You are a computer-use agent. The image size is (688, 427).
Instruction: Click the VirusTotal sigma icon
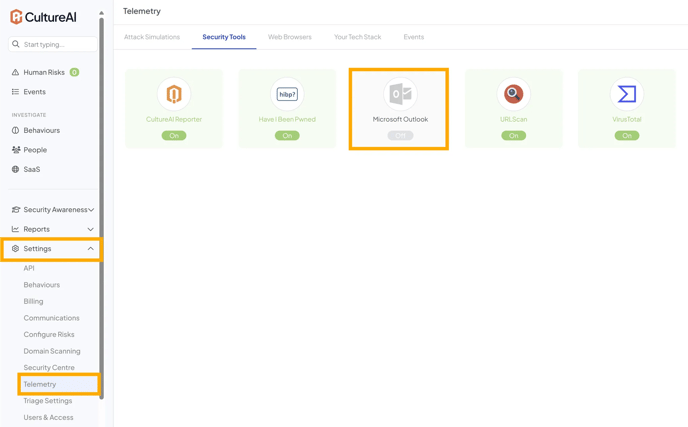point(627,94)
